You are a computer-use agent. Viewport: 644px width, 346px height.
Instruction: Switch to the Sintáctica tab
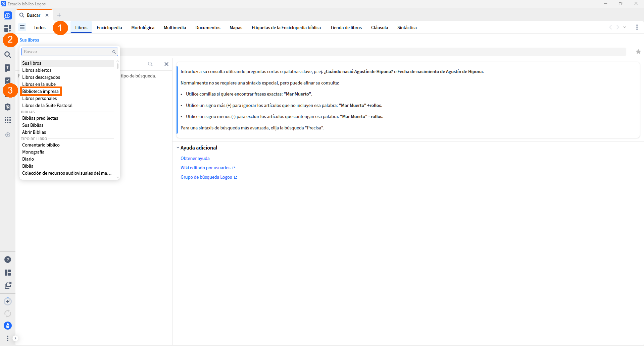(407, 27)
